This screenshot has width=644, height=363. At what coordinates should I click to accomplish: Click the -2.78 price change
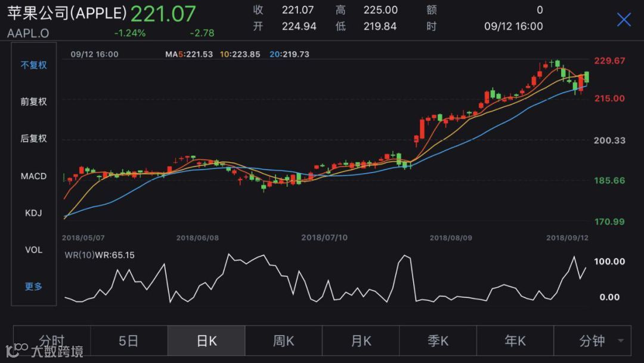(x=202, y=33)
